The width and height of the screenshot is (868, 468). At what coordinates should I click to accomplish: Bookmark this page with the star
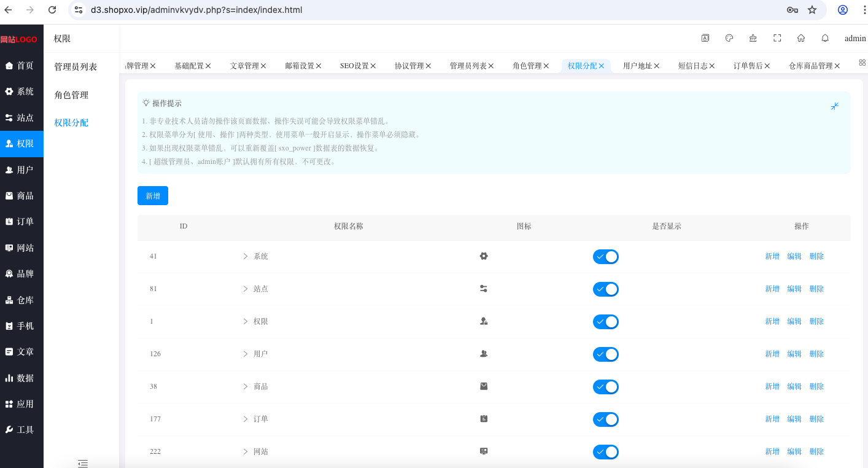pos(812,10)
